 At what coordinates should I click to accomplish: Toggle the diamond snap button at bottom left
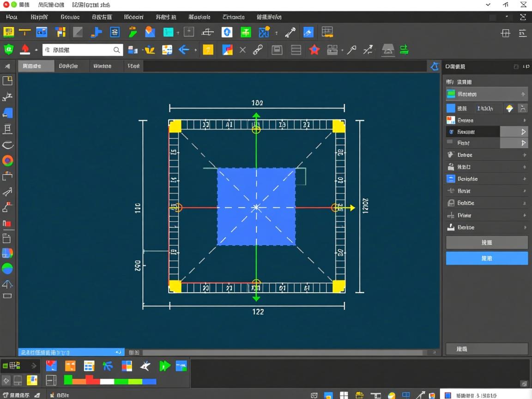(x=6, y=381)
